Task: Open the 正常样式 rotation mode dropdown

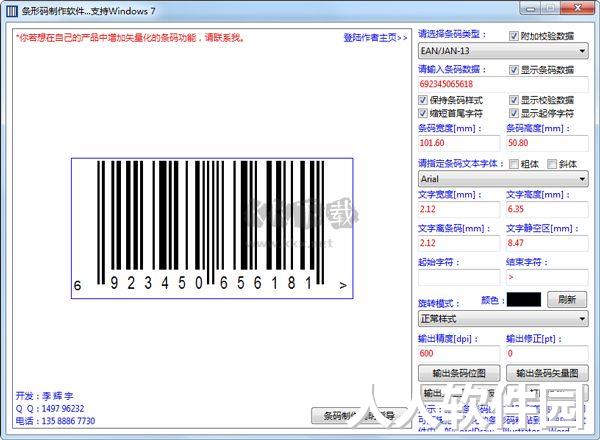Action: (503, 318)
